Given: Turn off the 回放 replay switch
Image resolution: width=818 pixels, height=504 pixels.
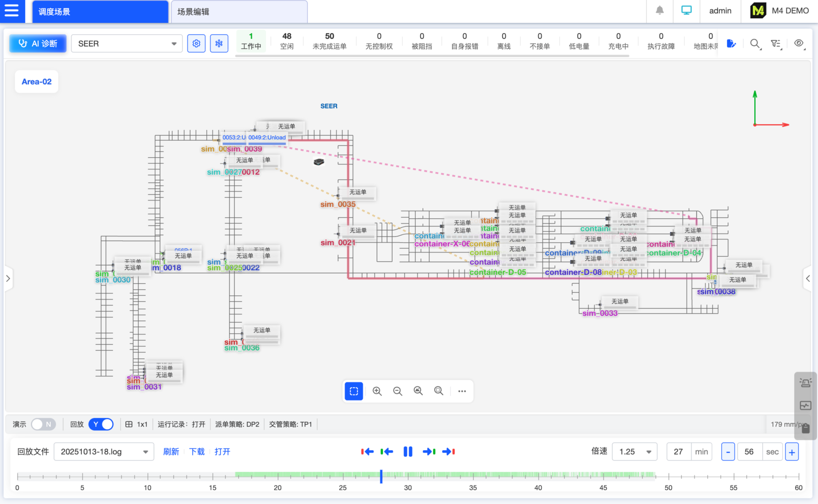Looking at the screenshot, I should coord(101,424).
